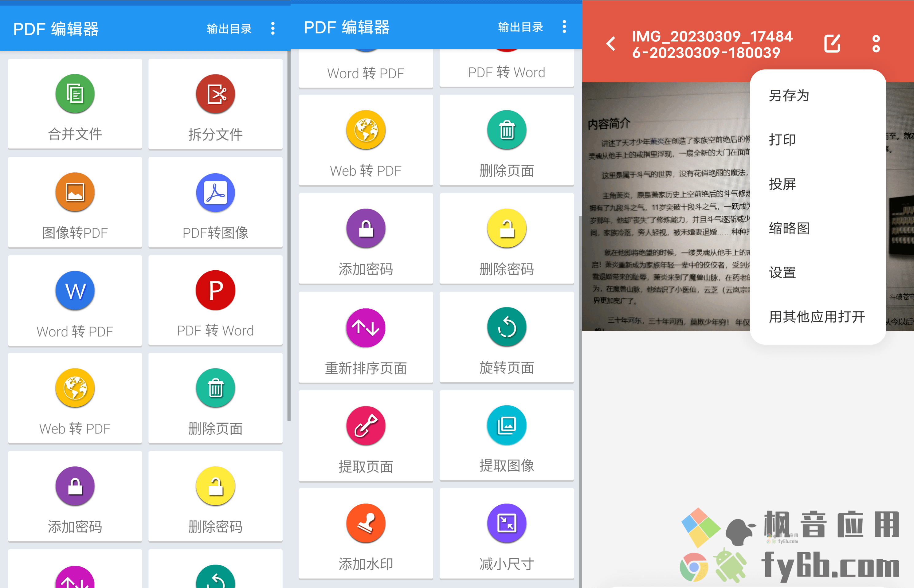Screen dimensions: 914x588
Task: Tap the 提取图像 cyan pictures icon
Action: pos(507,425)
